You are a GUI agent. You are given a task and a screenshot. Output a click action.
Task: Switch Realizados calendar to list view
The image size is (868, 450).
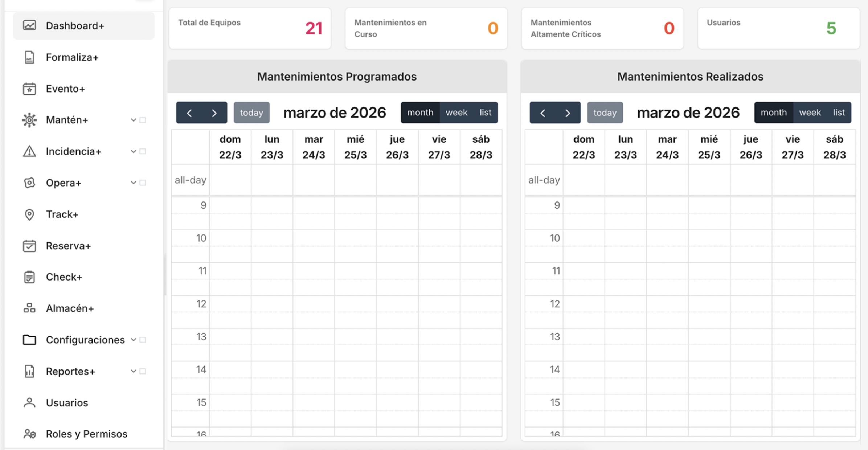click(839, 112)
